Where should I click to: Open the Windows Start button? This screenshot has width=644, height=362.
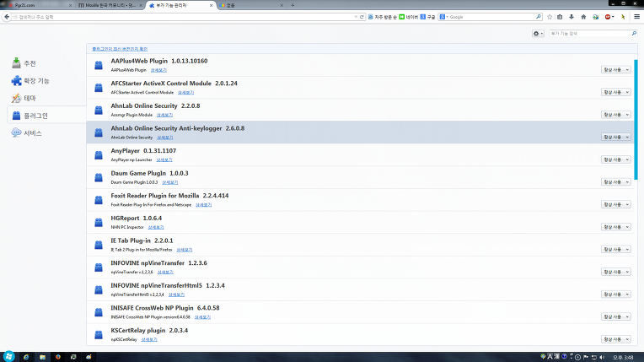pyautogui.click(x=9, y=356)
